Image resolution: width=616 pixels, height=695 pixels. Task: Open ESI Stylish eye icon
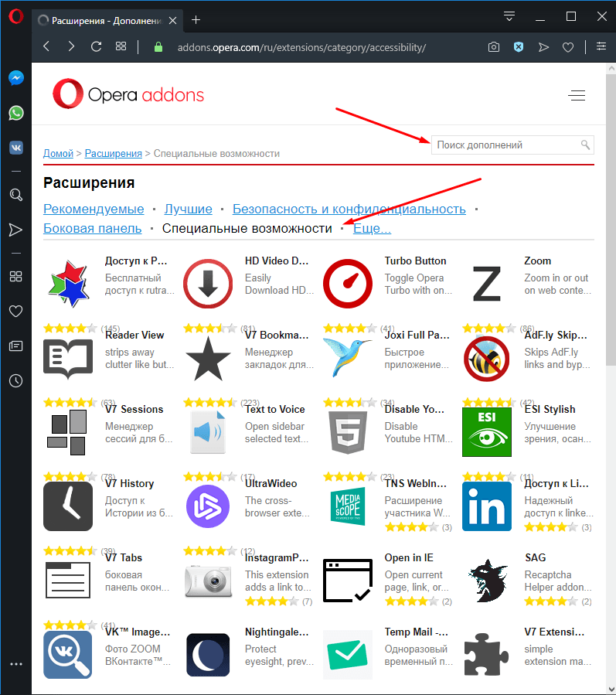[487, 432]
